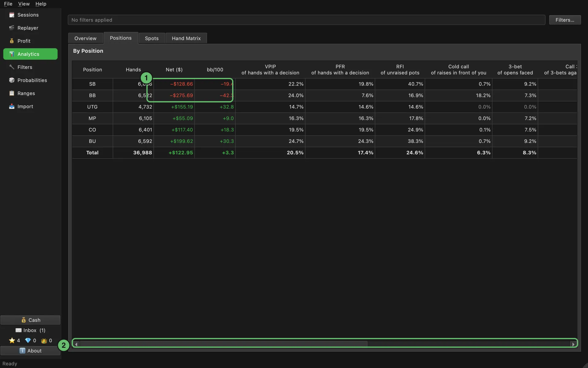
Task: Click the scrollbar left arrow
Action: (x=76, y=344)
